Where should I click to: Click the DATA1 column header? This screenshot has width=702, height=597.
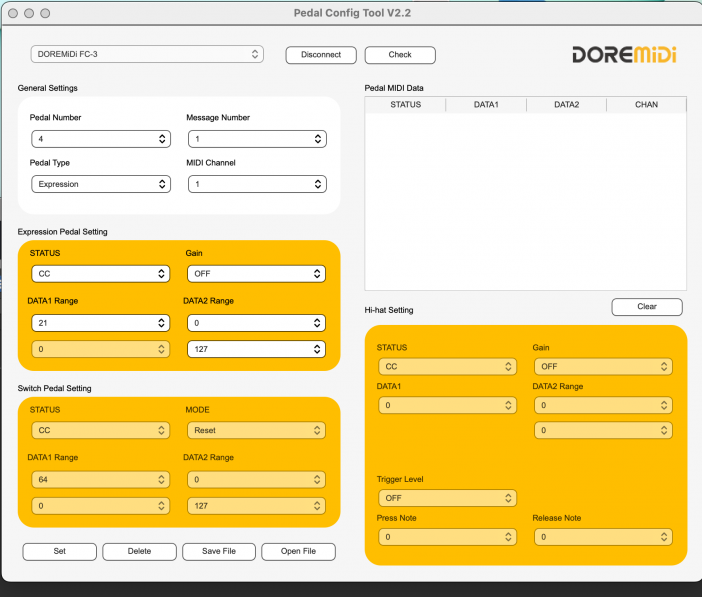pyautogui.click(x=486, y=104)
